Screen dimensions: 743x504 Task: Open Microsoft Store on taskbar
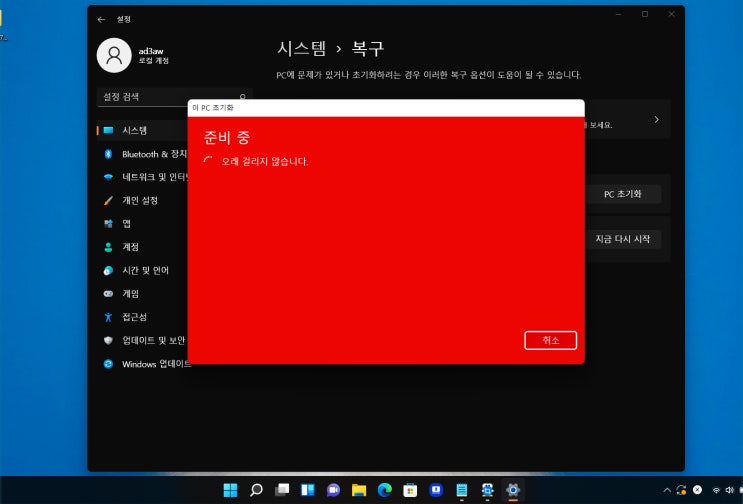pyautogui.click(x=410, y=490)
